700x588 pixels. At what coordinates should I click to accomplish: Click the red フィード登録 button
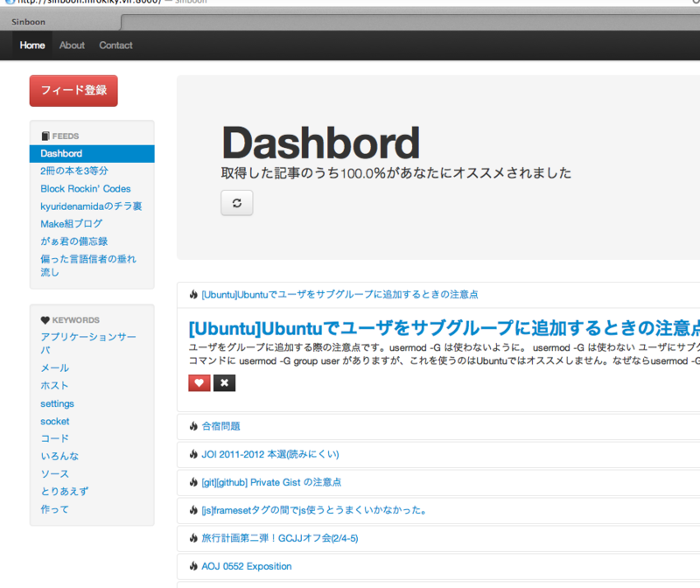[73, 91]
